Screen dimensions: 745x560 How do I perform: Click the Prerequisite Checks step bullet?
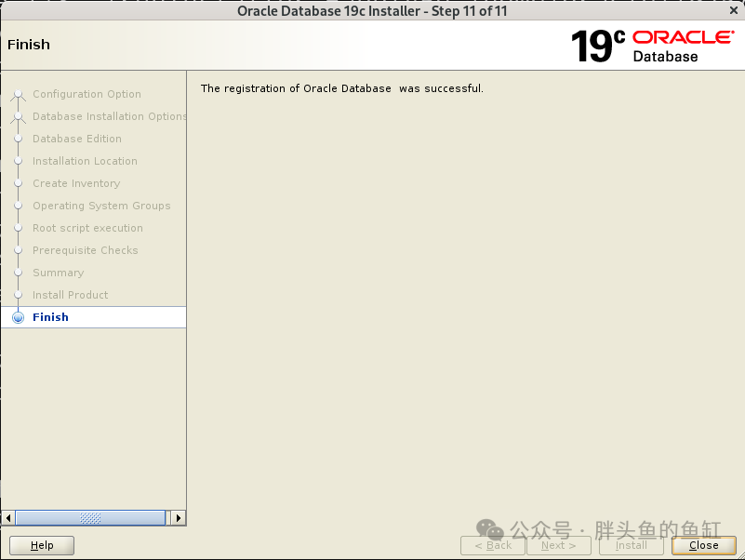coord(18,250)
